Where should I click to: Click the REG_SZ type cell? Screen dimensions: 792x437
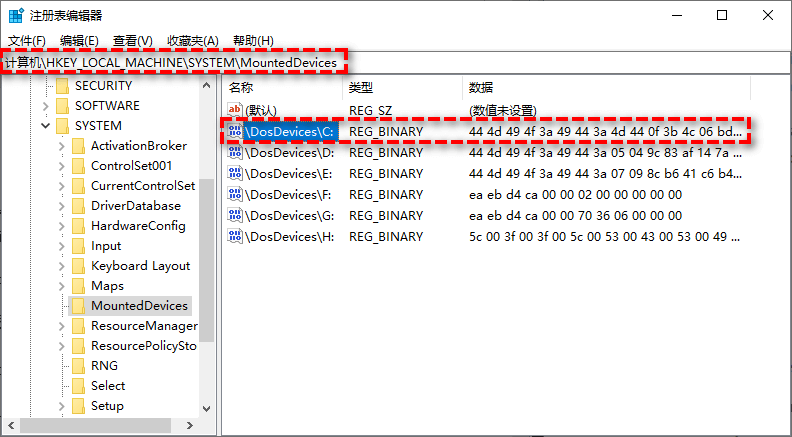click(x=370, y=110)
